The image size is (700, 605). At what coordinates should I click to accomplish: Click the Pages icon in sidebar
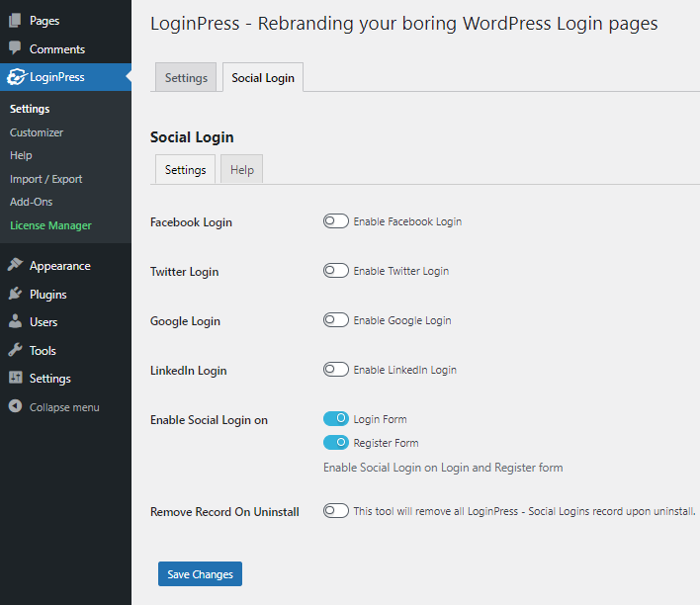15,21
